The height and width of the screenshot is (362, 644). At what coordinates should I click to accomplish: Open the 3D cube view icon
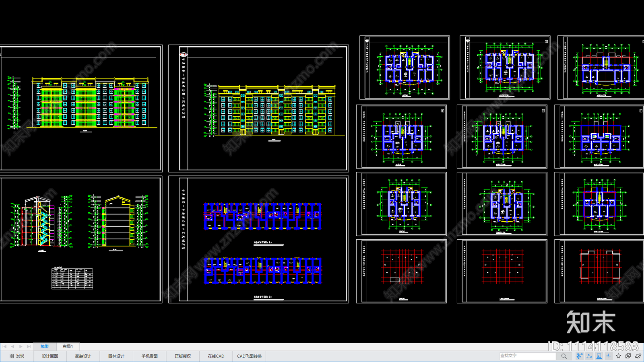click(x=628, y=356)
